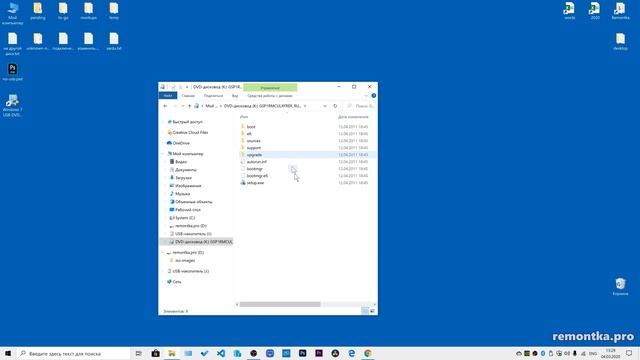Open notification center in system tray
Screen dimensions: 640x360
[x=629, y=353]
